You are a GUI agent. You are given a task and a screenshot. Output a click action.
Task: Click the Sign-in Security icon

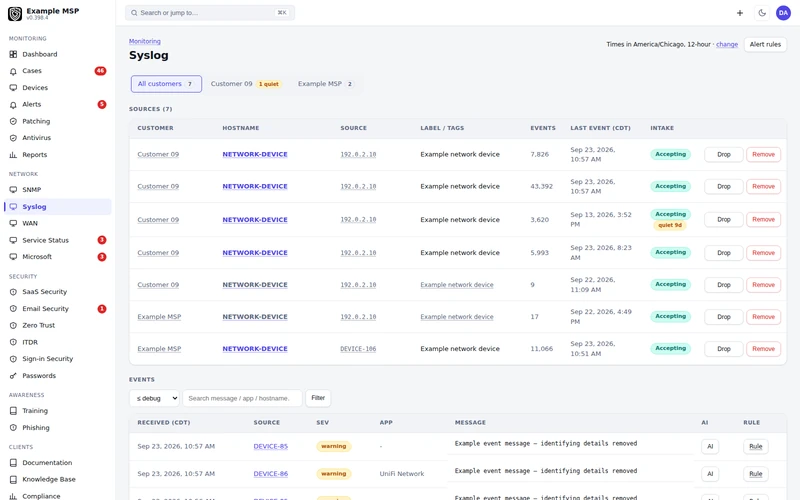tap(13, 359)
